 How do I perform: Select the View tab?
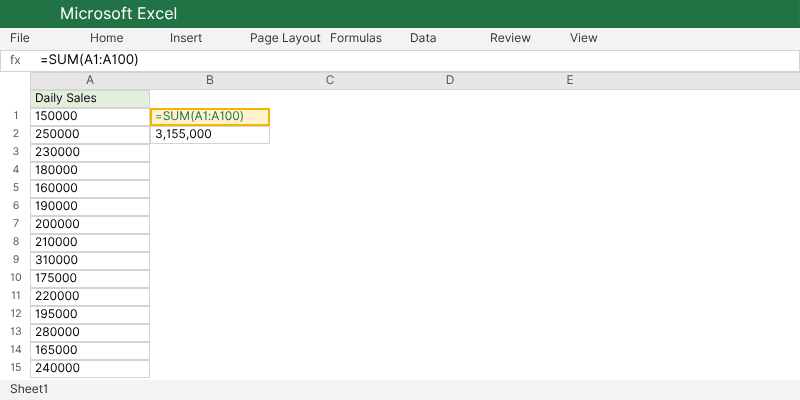click(584, 38)
